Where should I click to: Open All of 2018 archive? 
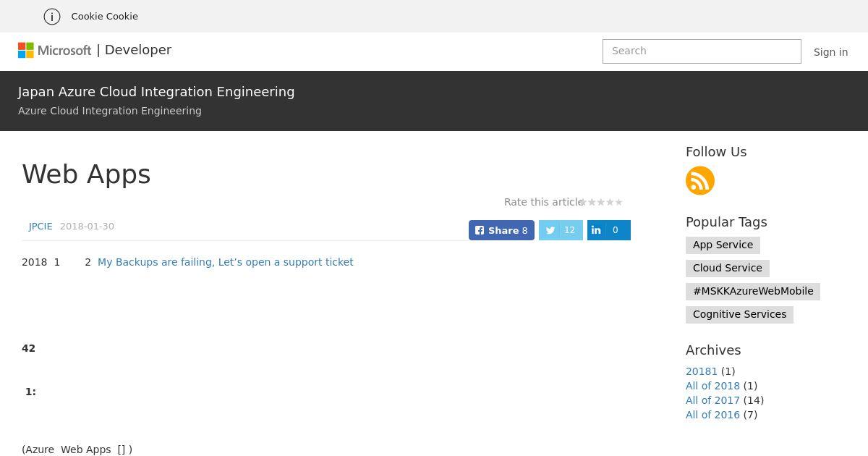(712, 386)
